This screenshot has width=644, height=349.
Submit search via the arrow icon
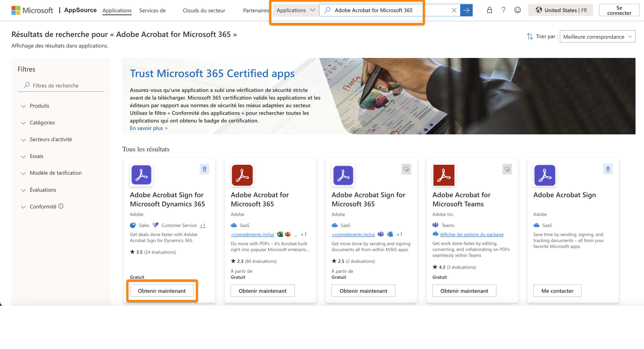click(x=466, y=10)
